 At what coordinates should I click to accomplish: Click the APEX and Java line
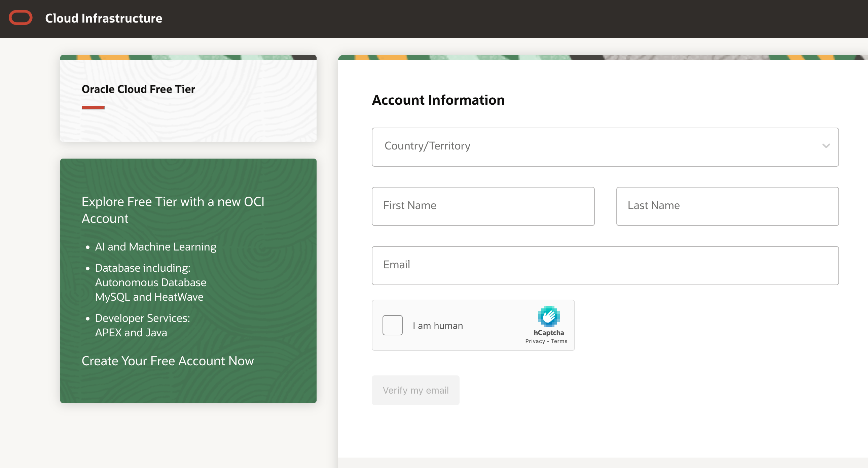pos(131,333)
